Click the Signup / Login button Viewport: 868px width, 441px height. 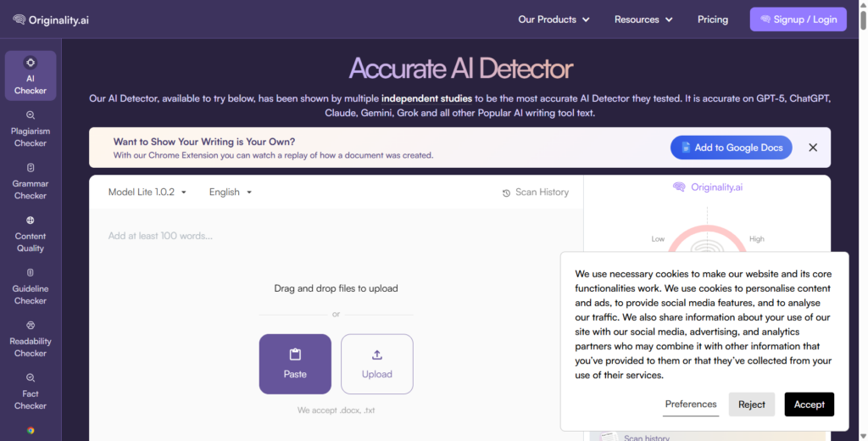[x=798, y=20]
